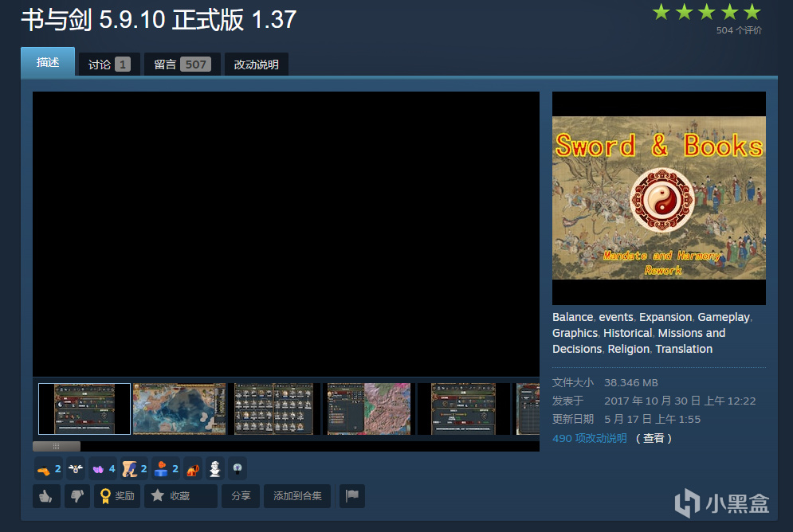Click the Religion tag
The width and height of the screenshot is (793, 532).
tap(629, 349)
